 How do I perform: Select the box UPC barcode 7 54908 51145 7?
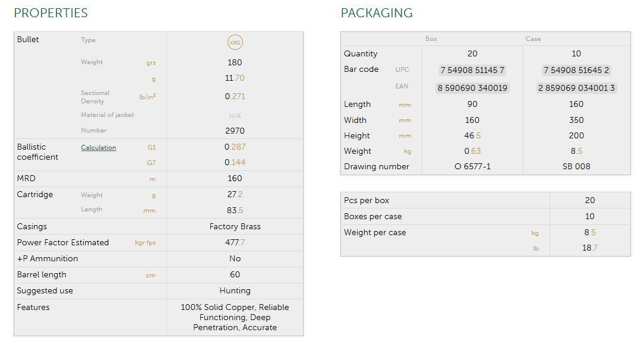pos(472,70)
